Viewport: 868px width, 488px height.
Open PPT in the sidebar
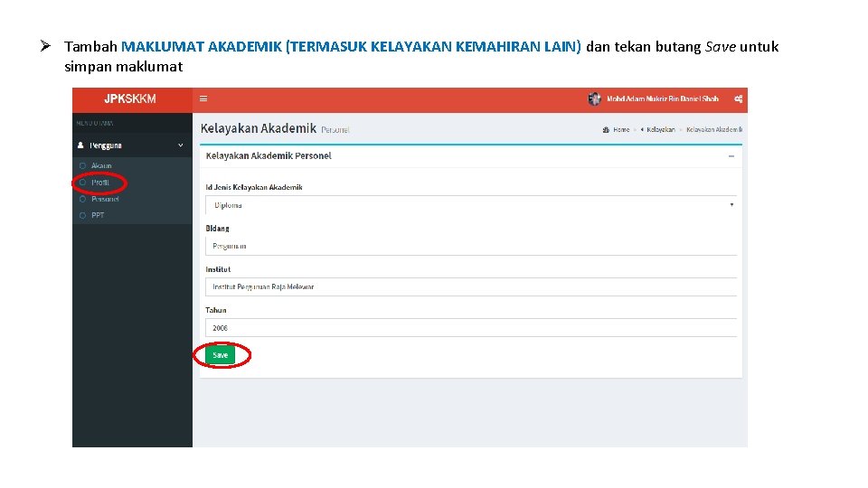(98, 215)
